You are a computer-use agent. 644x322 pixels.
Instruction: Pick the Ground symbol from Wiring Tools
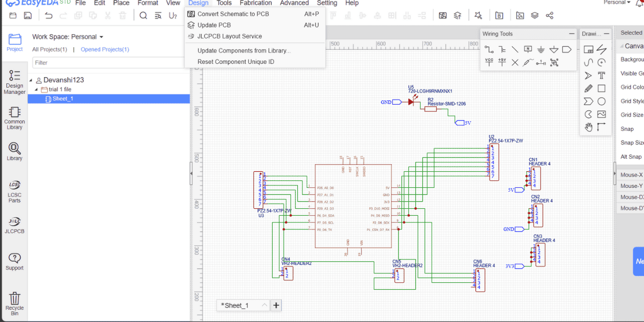click(x=541, y=49)
